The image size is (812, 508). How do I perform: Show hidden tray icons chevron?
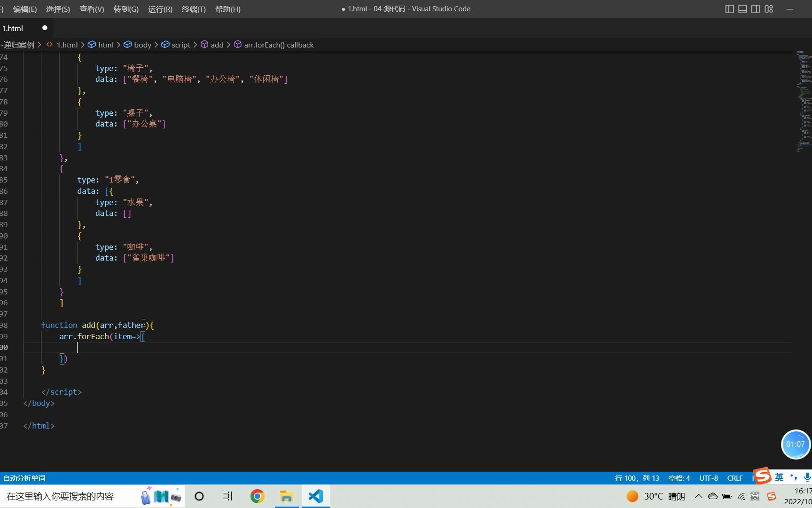(698, 496)
